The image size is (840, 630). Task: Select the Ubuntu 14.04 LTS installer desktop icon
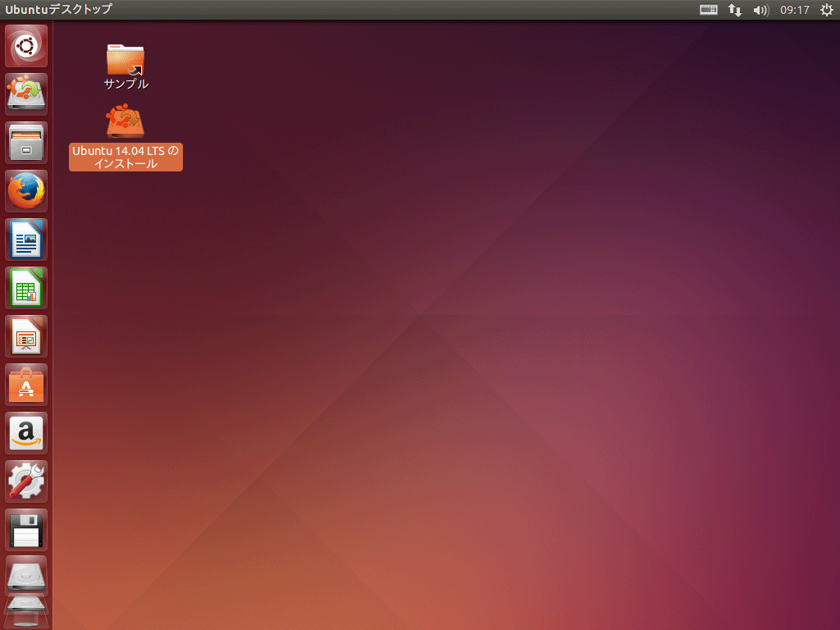[x=126, y=121]
